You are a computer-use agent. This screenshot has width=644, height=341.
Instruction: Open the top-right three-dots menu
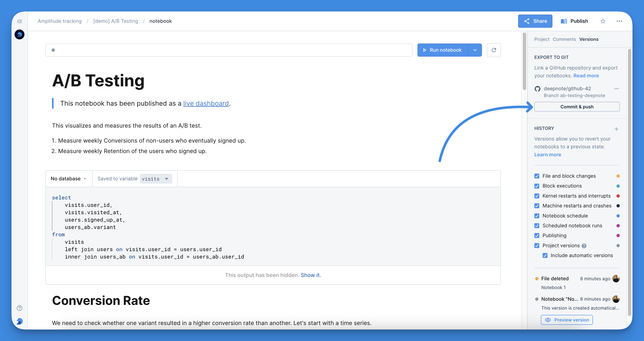point(619,21)
